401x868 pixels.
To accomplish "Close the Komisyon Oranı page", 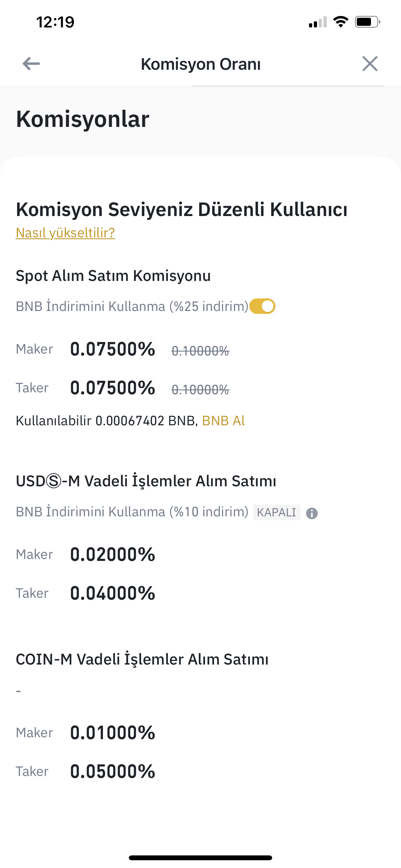I will coord(370,64).
